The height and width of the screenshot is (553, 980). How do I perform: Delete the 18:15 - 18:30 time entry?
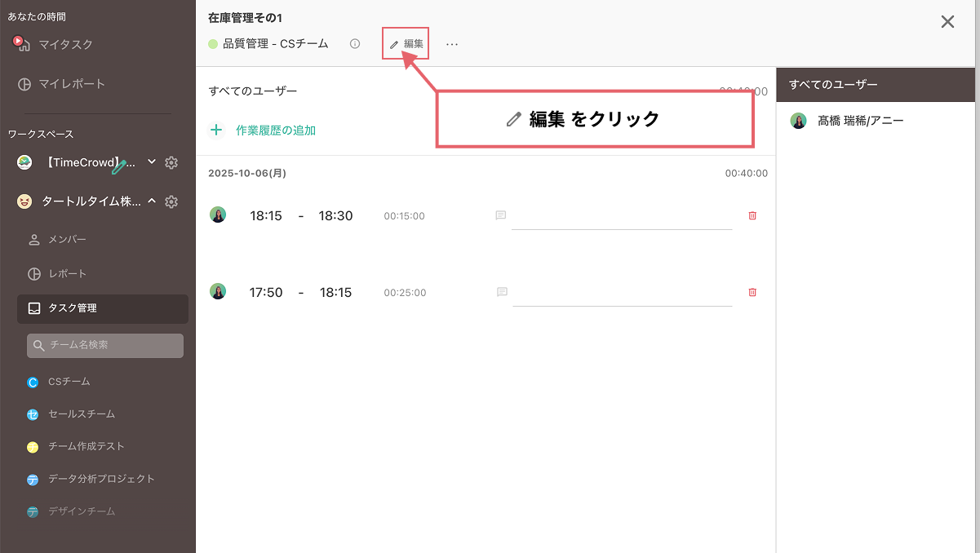click(x=752, y=215)
